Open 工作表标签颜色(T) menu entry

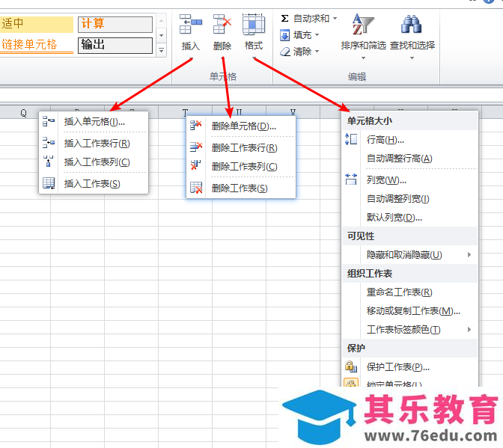pyautogui.click(x=410, y=329)
